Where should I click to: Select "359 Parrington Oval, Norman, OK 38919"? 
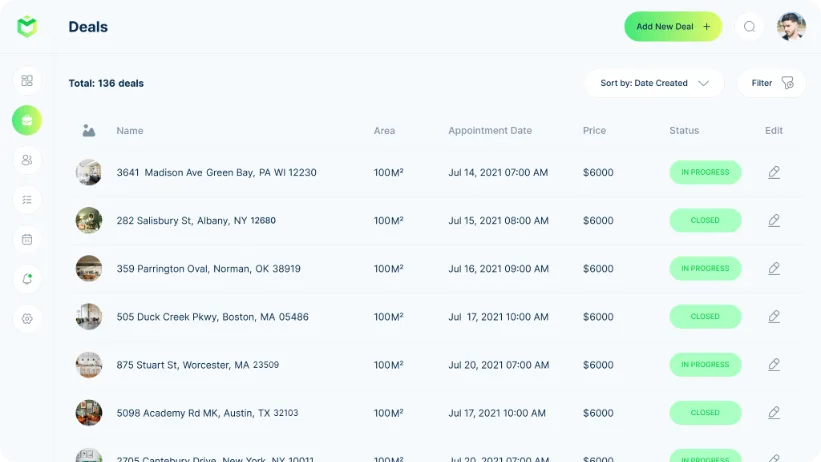point(208,269)
